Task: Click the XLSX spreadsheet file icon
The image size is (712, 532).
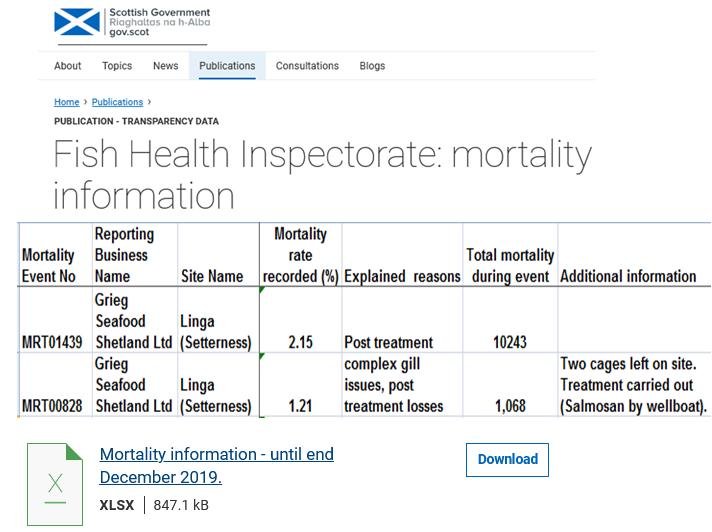Action: [55, 484]
